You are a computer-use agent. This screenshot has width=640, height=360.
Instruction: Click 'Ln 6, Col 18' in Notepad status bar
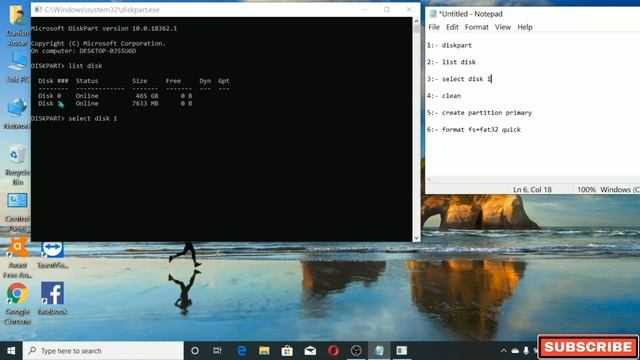pos(532,190)
